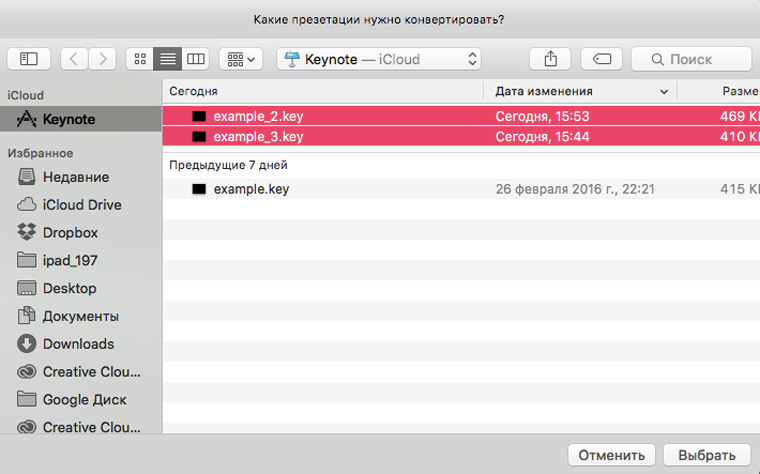Switch to list view
This screenshot has width=760, height=474.
tap(168, 59)
